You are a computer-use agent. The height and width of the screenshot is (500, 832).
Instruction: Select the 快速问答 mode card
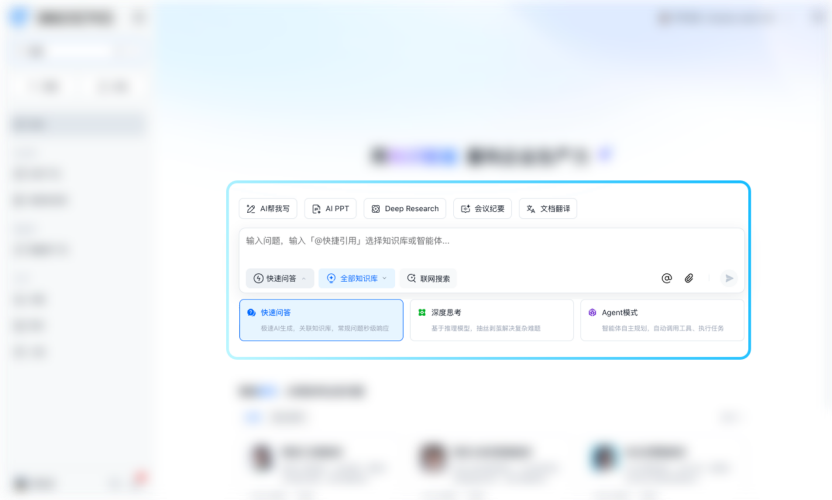click(322, 320)
